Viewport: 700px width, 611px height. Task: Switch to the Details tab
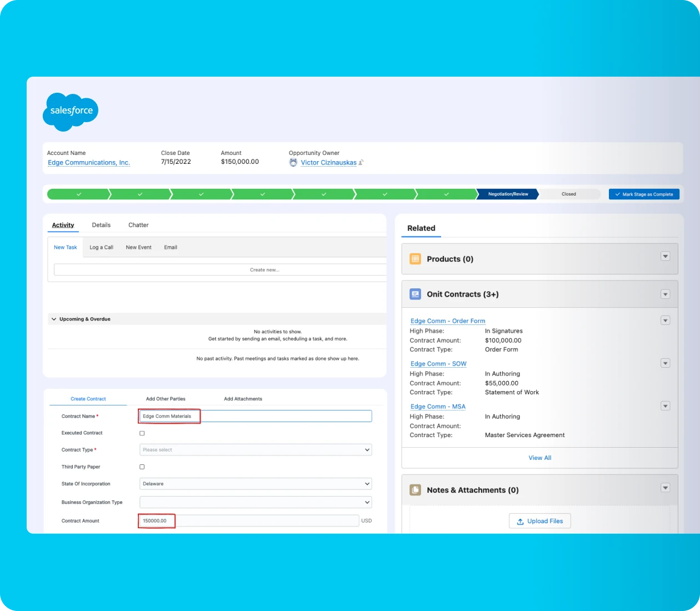click(x=101, y=225)
